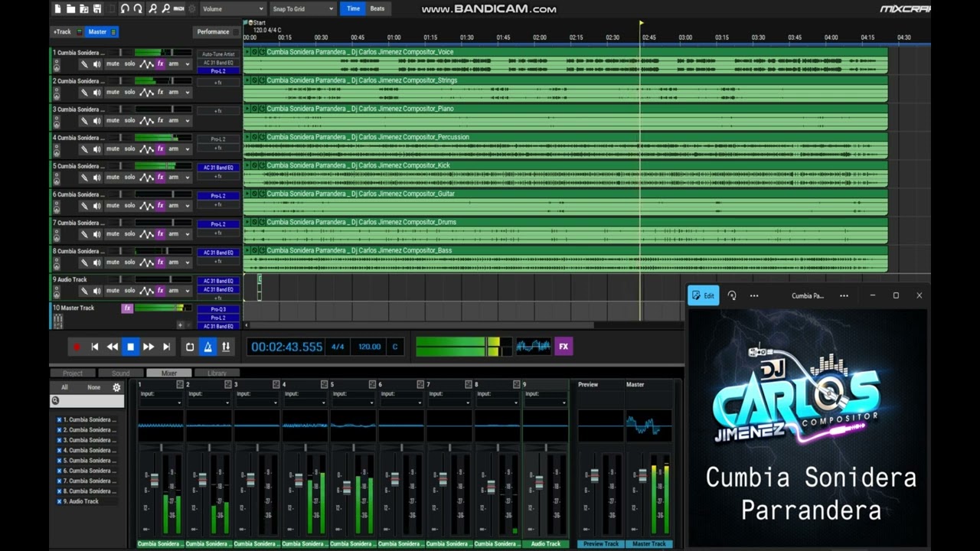Click the mixer track search field

point(86,400)
